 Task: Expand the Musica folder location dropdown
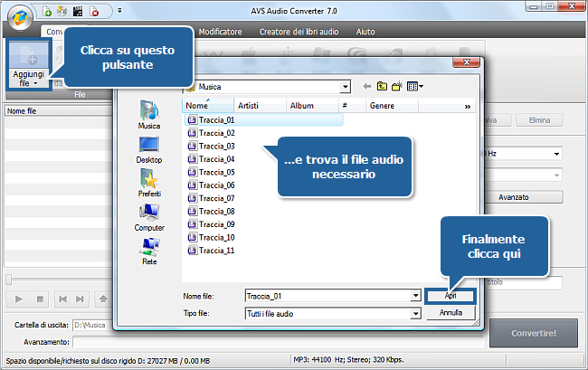tap(346, 87)
